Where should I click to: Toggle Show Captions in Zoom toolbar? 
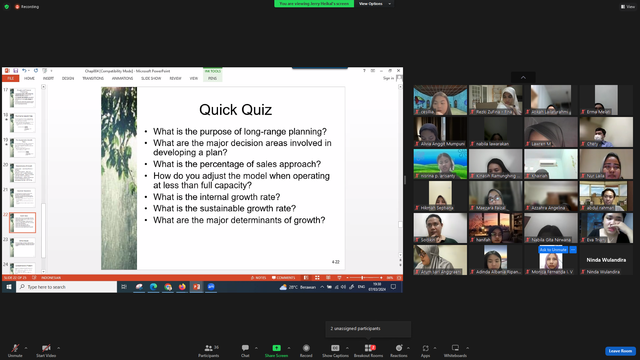click(x=335, y=350)
